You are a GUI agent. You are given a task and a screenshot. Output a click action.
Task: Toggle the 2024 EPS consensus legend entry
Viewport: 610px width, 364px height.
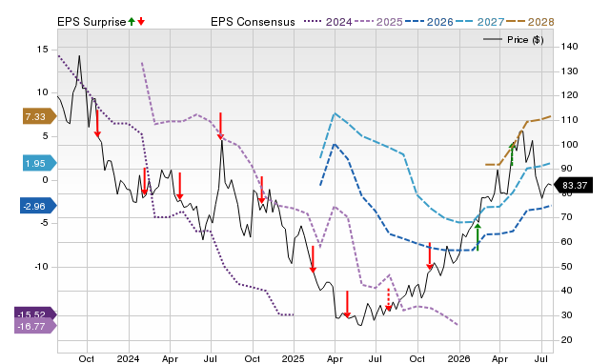point(328,22)
